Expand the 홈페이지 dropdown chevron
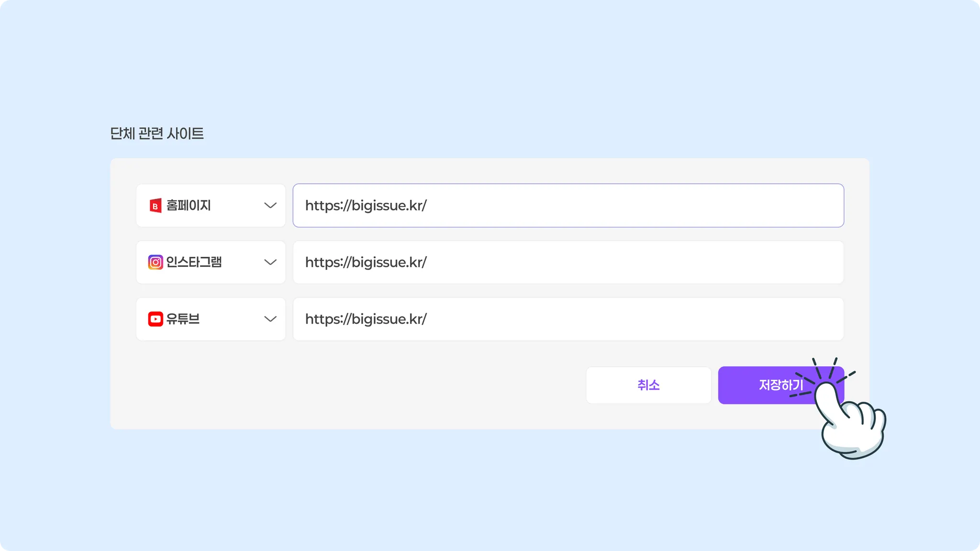The width and height of the screenshot is (980, 551). 270,206
